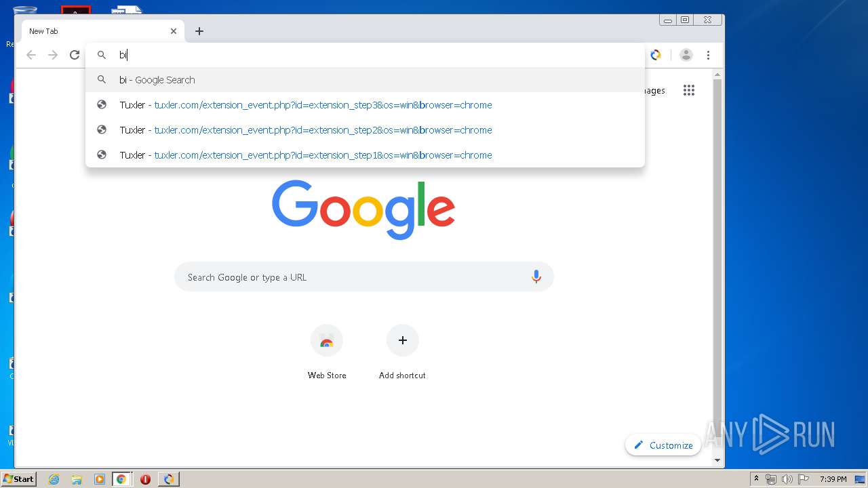The height and width of the screenshot is (488, 868).
Task: Click the Tuxler taskbar icon
Action: pyautogui.click(x=169, y=479)
